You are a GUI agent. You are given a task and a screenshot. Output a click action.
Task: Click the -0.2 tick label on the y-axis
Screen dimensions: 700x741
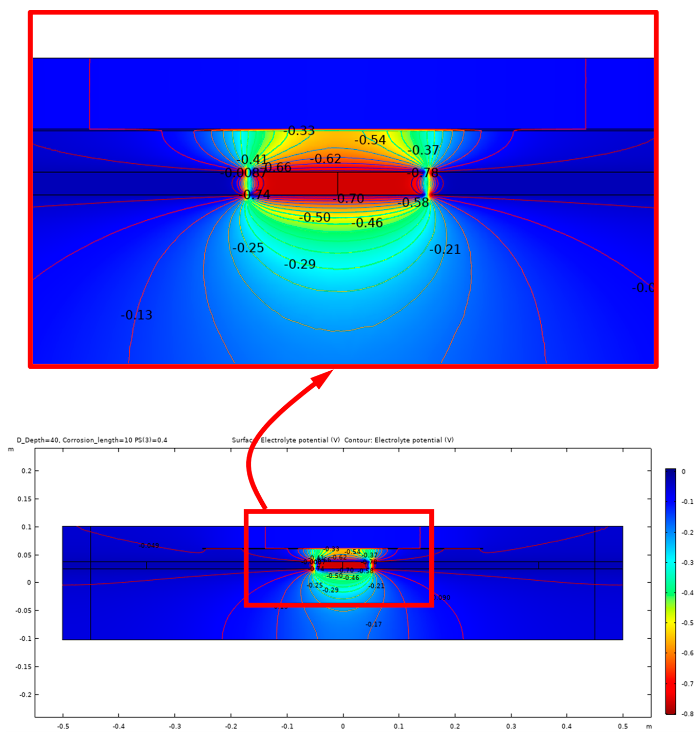point(25,695)
